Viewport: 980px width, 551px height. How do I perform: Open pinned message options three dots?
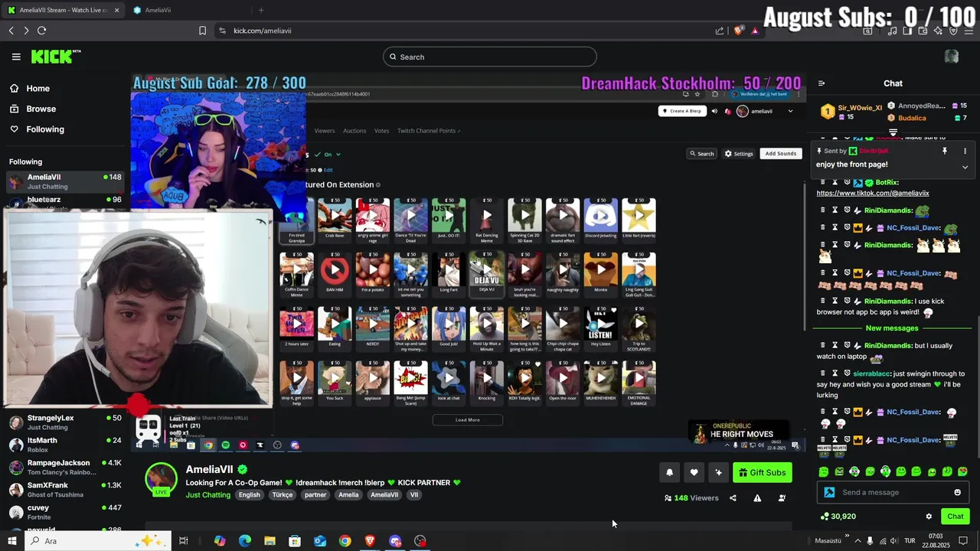pyautogui.click(x=965, y=151)
